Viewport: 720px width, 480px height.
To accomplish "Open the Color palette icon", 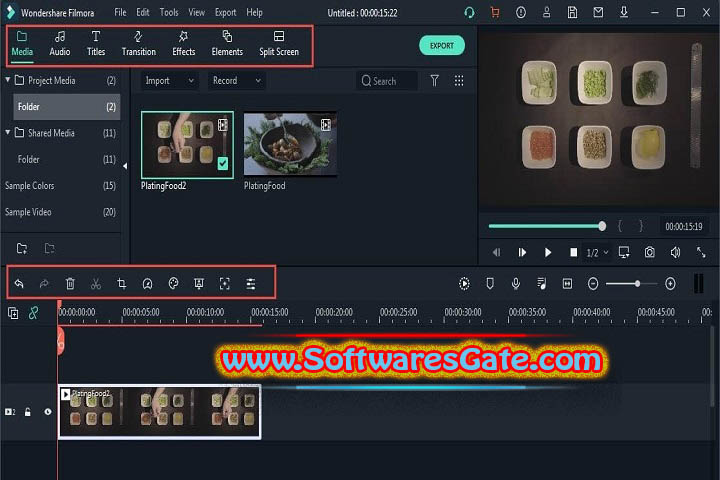I will [x=173, y=283].
